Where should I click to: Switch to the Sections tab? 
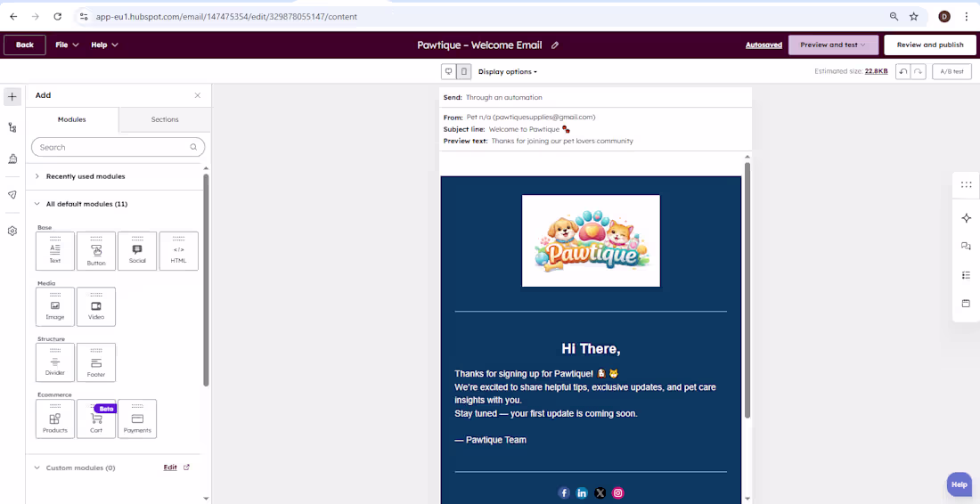point(165,119)
